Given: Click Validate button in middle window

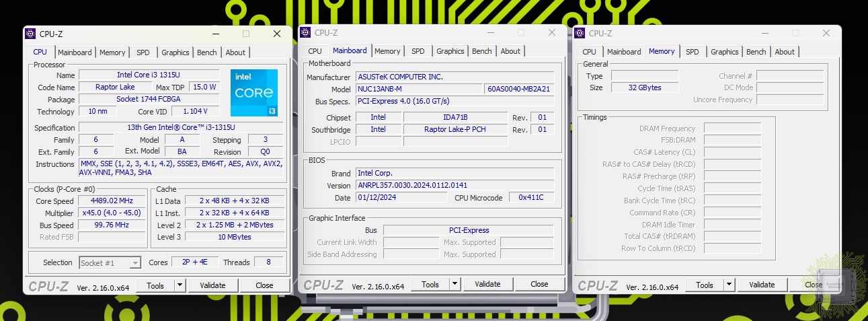Looking at the screenshot, I should 487,284.
